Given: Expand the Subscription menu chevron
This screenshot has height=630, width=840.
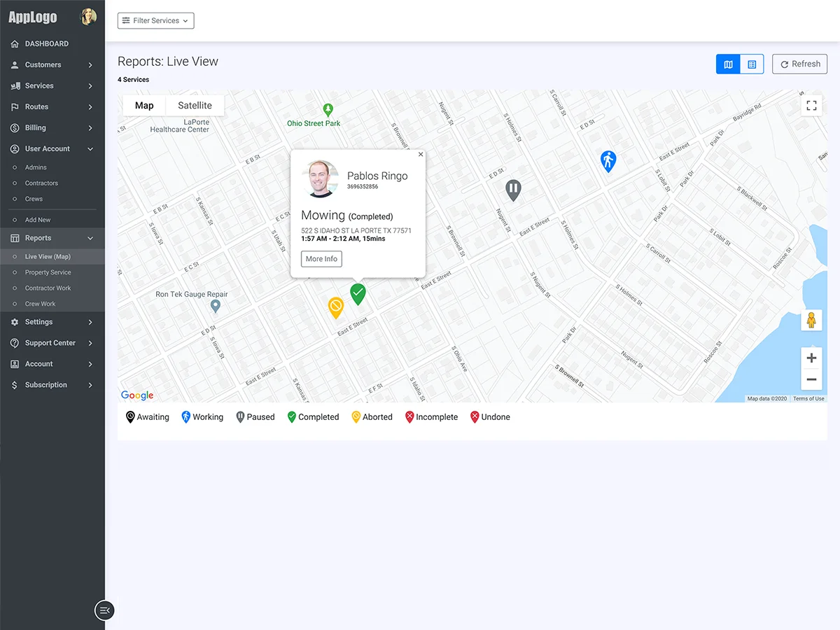Looking at the screenshot, I should (x=90, y=385).
